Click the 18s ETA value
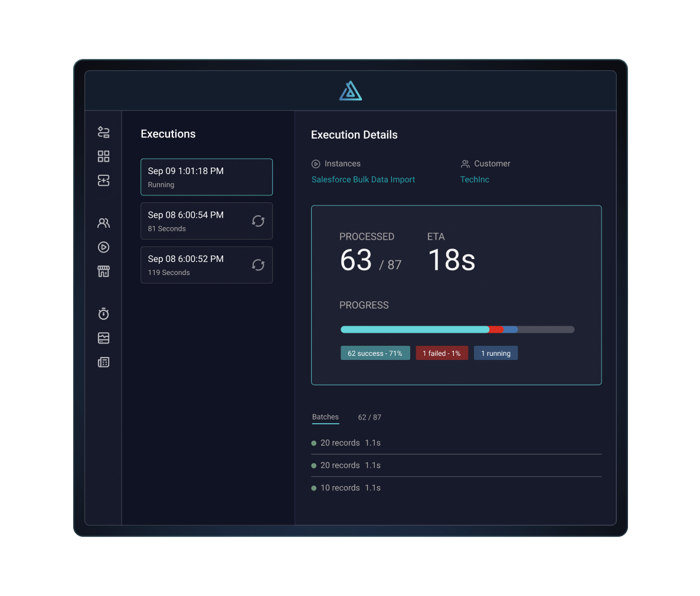This screenshot has height=596, width=700. 452,260
